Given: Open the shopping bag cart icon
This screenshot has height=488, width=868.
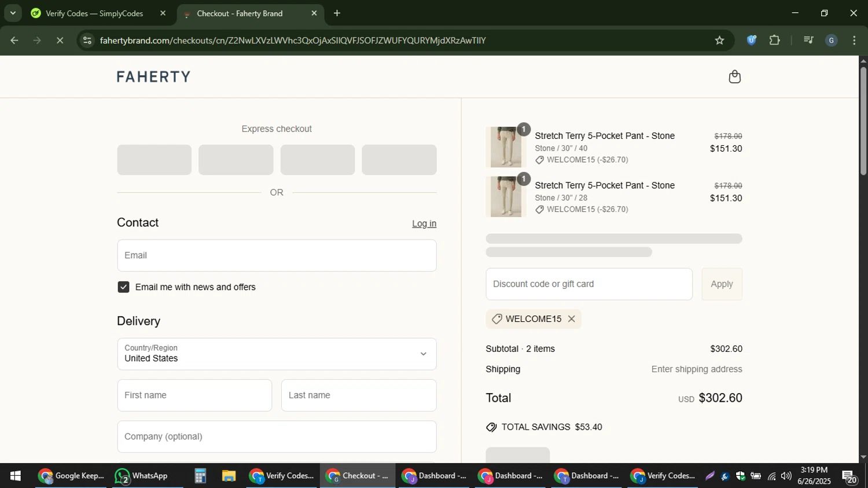Looking at the screenshot, I should click(x=734, y=77).
